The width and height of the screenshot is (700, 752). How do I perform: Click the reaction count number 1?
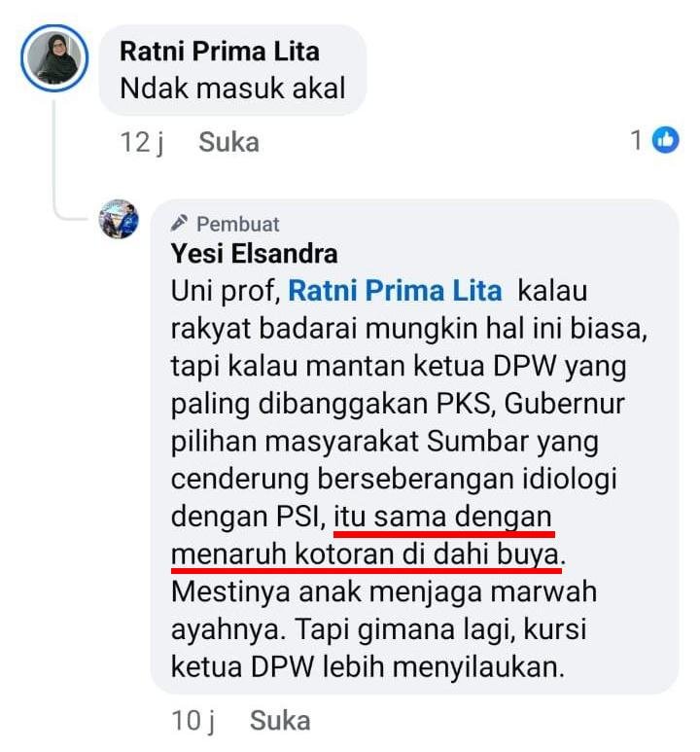(636, 140)
